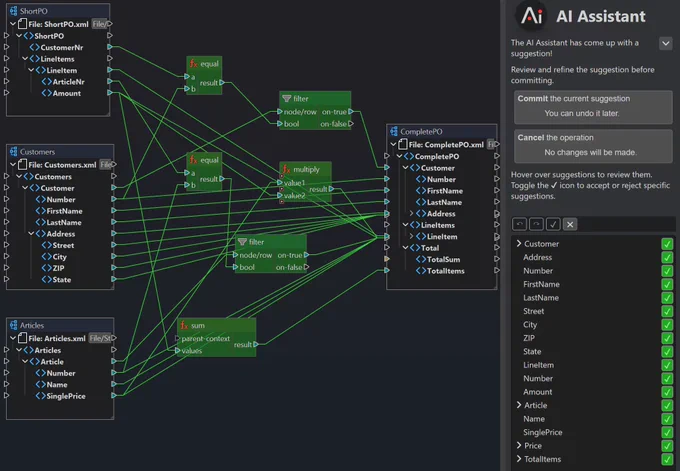680x471 pixels.
Task: Click the file icon beside File: Articles.xml
Action: click(23, 338)
